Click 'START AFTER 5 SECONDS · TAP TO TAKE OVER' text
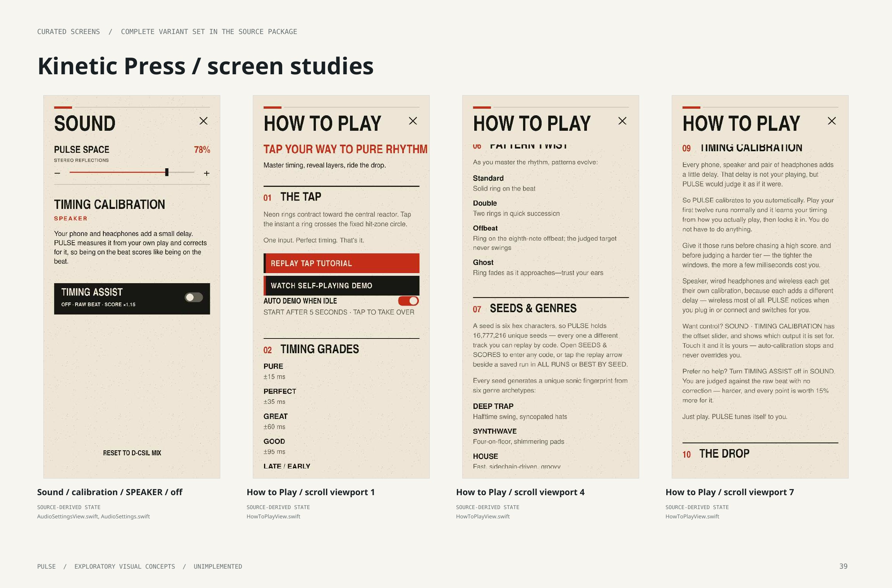 (339, 312)
